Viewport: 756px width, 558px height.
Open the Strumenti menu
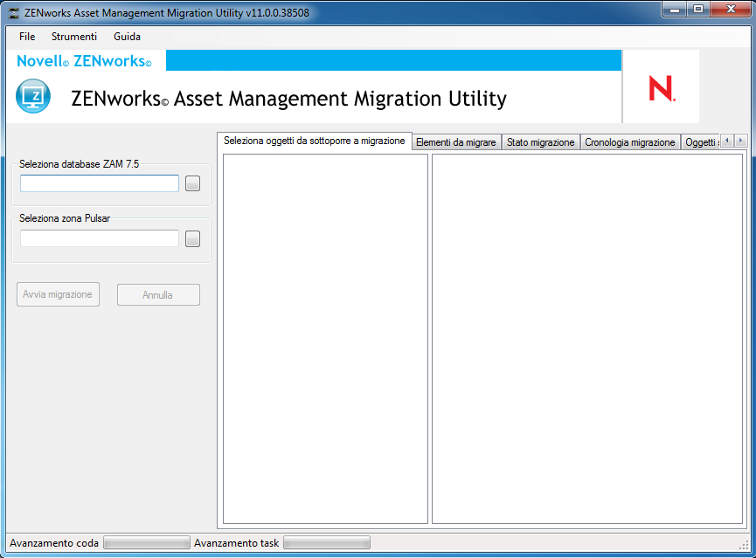tap(74, 37)
